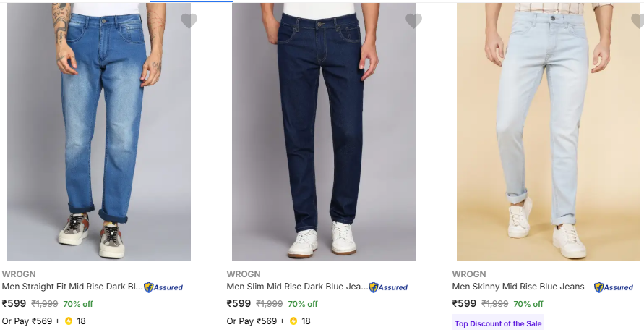Screen dimensions: 644x330
Task: Click Or Pay ₹569 offer under Slim jeans
Action: 252,321
